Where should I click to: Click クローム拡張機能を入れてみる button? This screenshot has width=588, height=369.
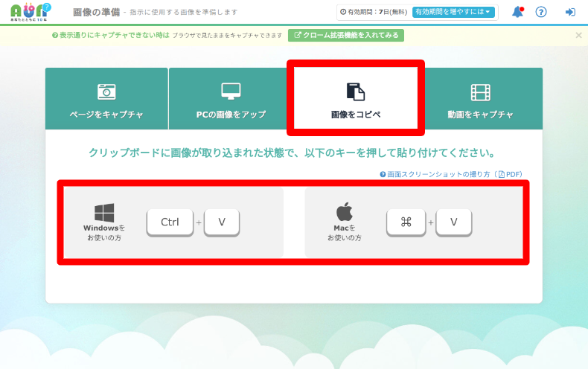coord(346,35)
